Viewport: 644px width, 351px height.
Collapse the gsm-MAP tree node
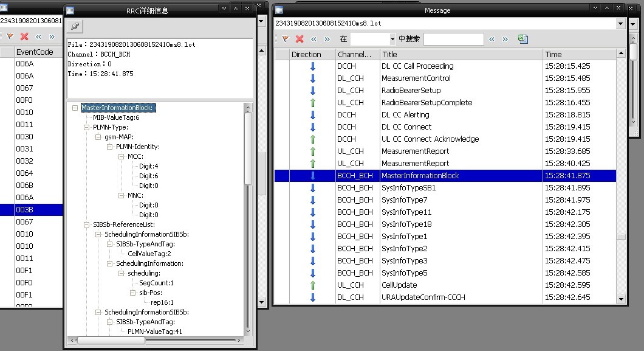pos(98,137)
